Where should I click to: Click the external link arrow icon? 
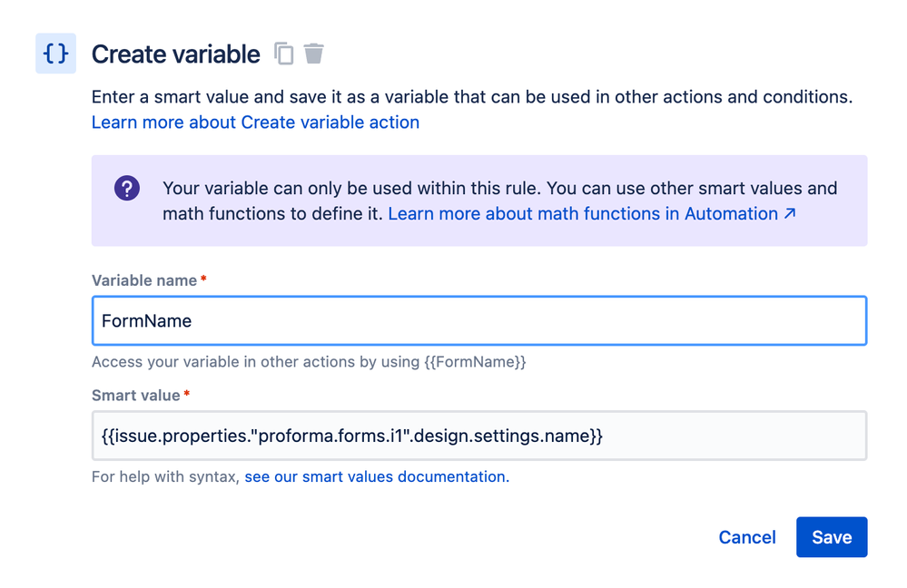click(790, 214)
